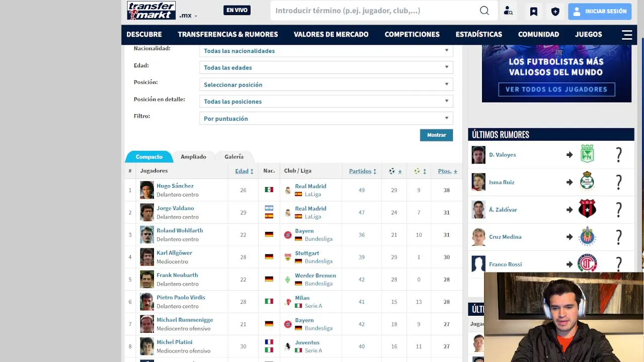
Task: Open Franco Rossi rumor link
Action: (505, 264)
